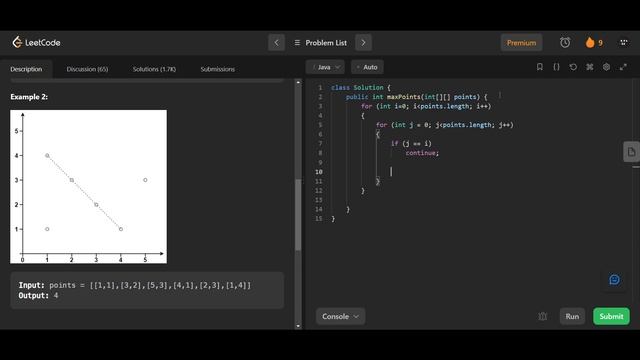
Task: Click line number 10 in gutter
Action: [x=319, y=172]
